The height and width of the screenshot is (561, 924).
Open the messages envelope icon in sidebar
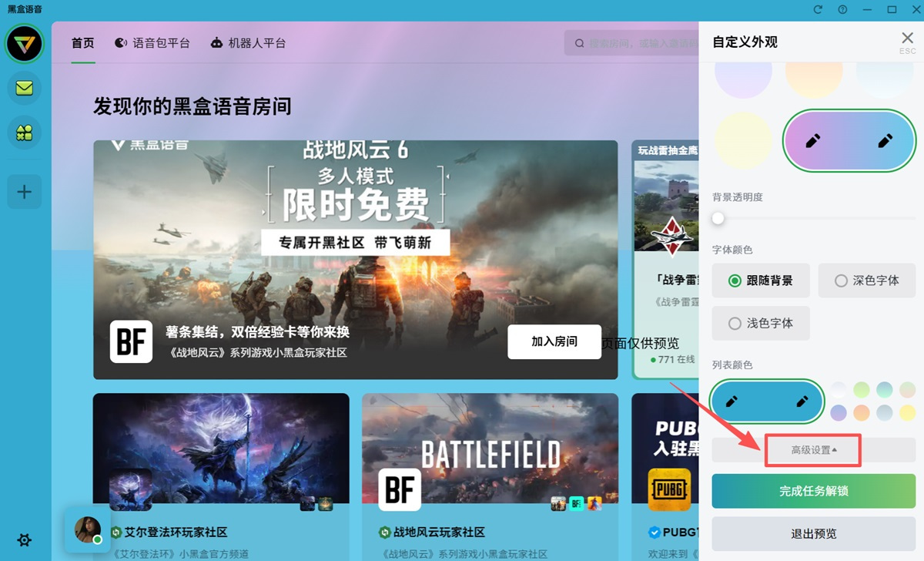click(x=24, y=88)
